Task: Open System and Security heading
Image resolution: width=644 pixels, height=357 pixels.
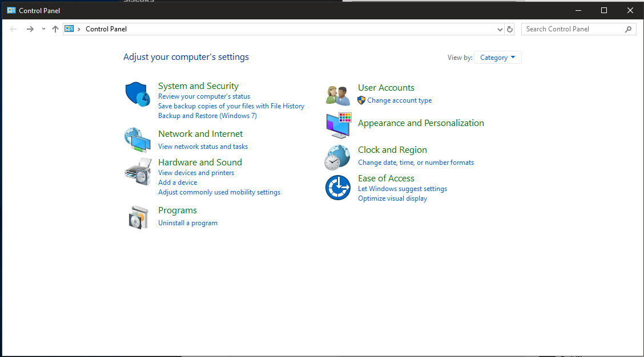Action: point(198,86)
